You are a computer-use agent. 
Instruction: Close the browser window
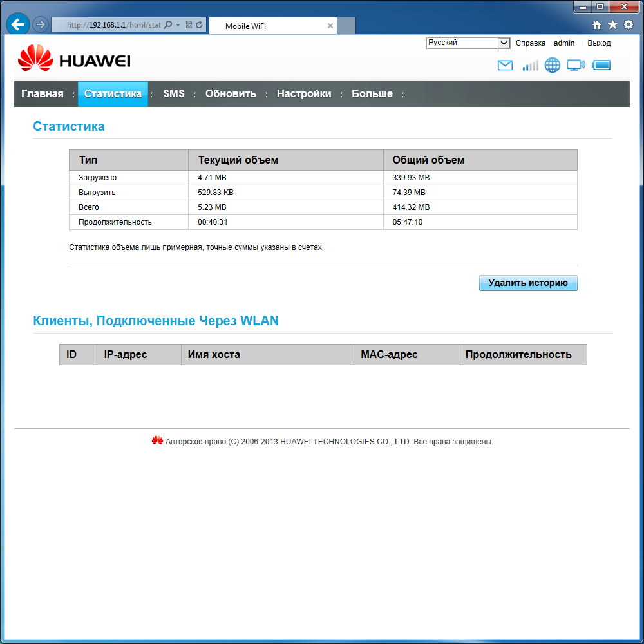point(624,6)
